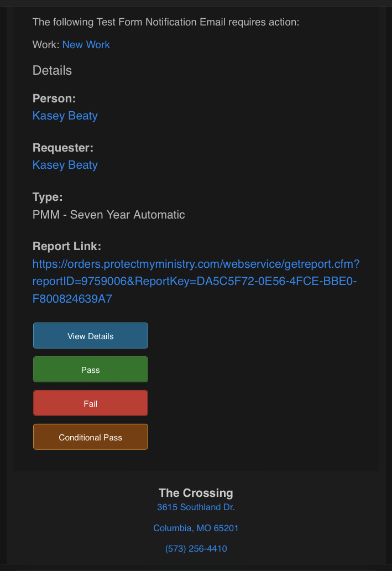
Task: Click the Report Link label
Action: coord(66,246)
